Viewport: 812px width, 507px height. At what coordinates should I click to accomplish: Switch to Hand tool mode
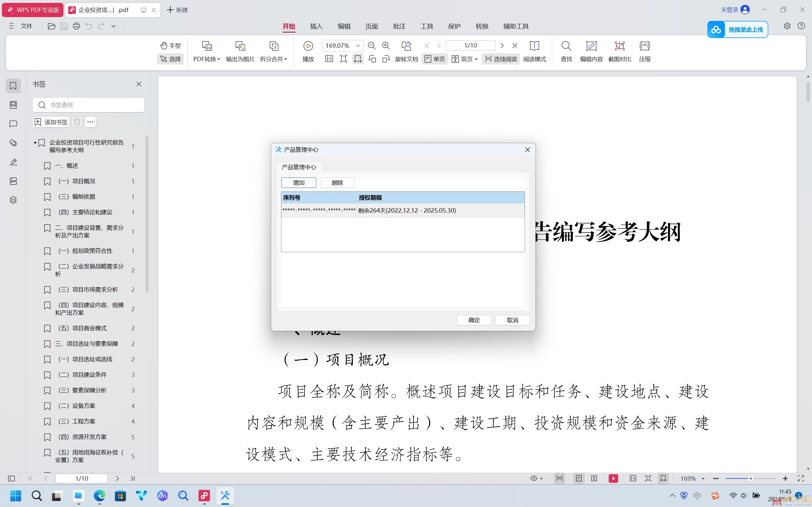[170, 45]
